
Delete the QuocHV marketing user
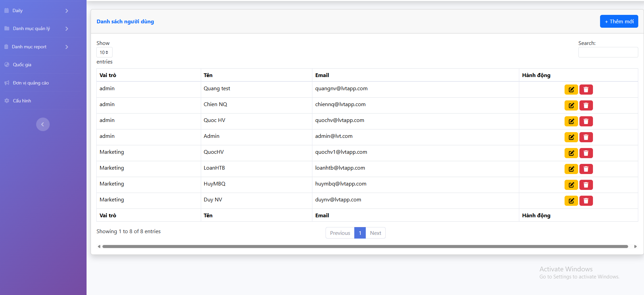click(x=586, y=153)
